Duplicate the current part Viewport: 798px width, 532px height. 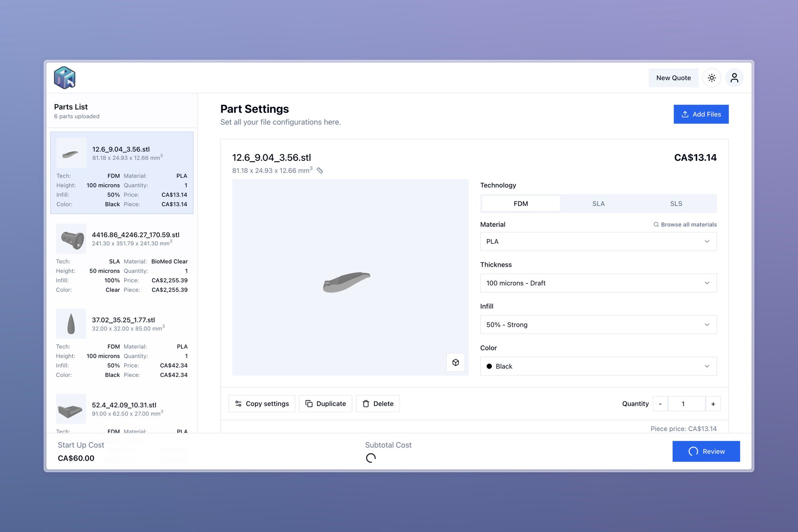325,404
